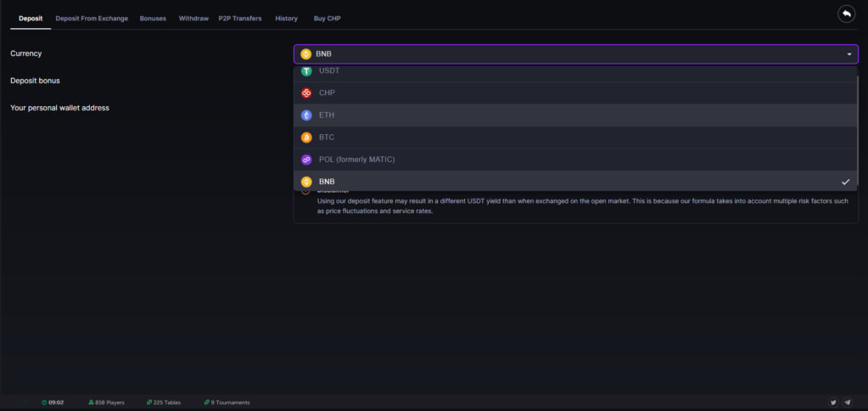This screenshot has height=411, width=868.
Task: Click the tables icon in the status bar
Action: pos(149,403)
